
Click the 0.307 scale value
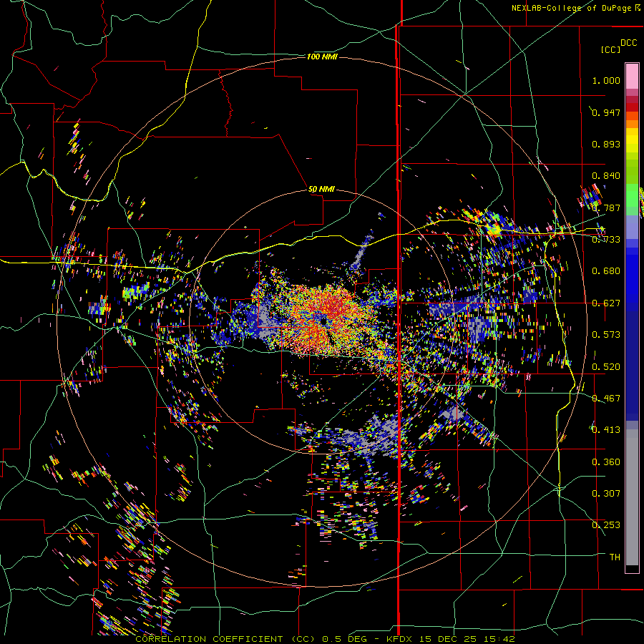point(606,494)
